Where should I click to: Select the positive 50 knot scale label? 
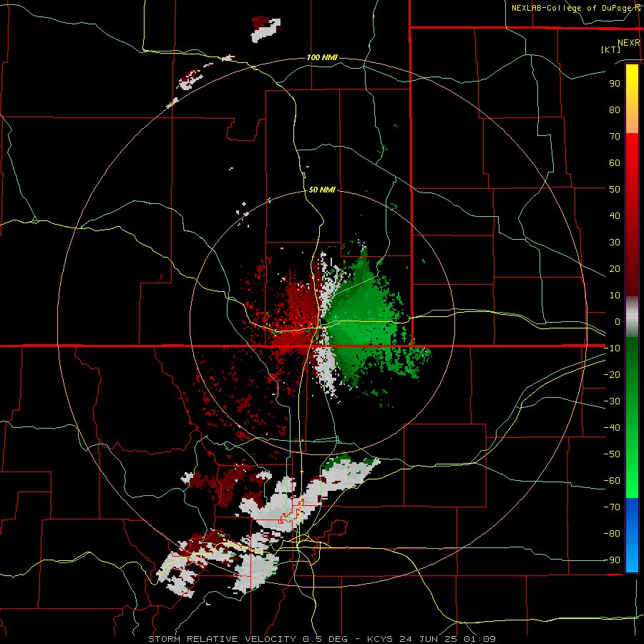(615, 190)
